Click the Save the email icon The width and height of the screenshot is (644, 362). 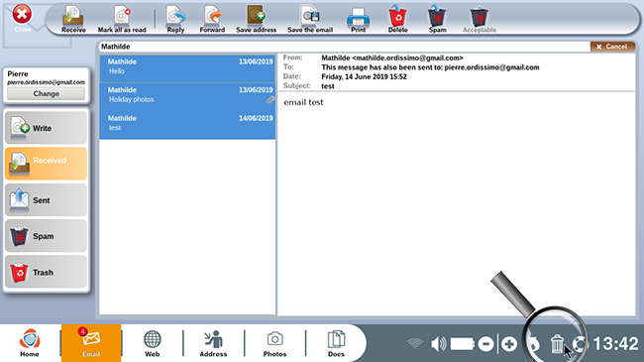tap(310, 19)
